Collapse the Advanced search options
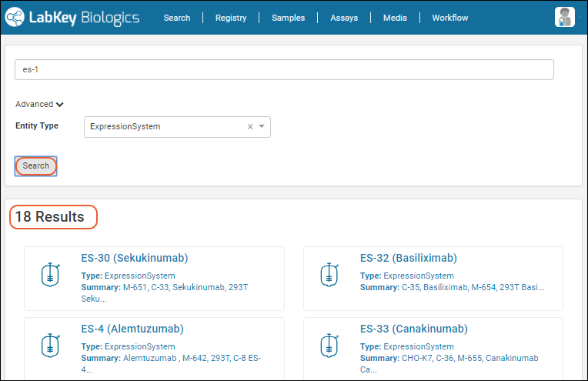 39,104
